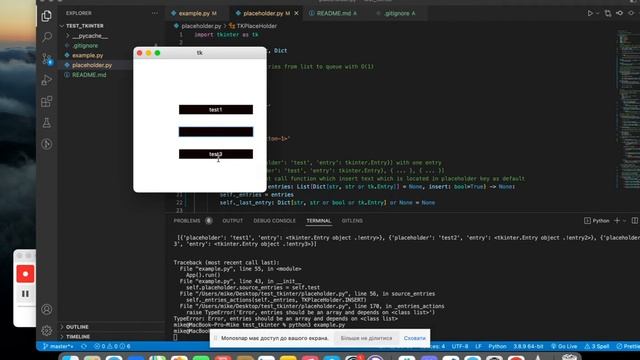Click the test3 entry in the tk window
The height and width of the screenshot is (360, 640).
(x=216, y=154)
